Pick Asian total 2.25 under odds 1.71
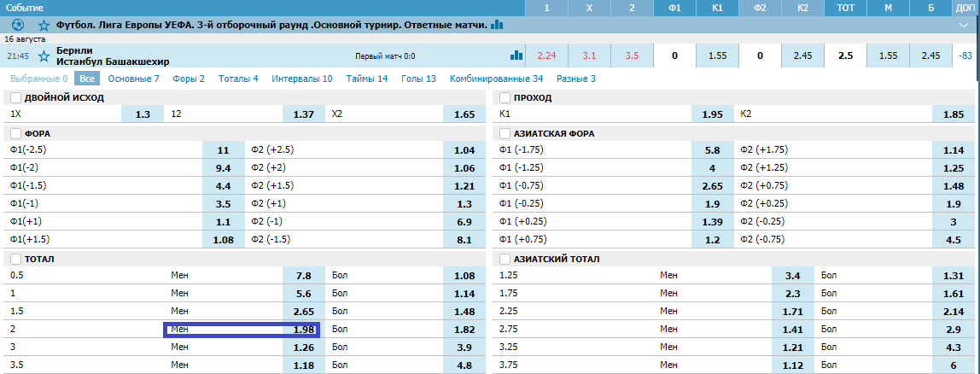 tap(792, 311)
